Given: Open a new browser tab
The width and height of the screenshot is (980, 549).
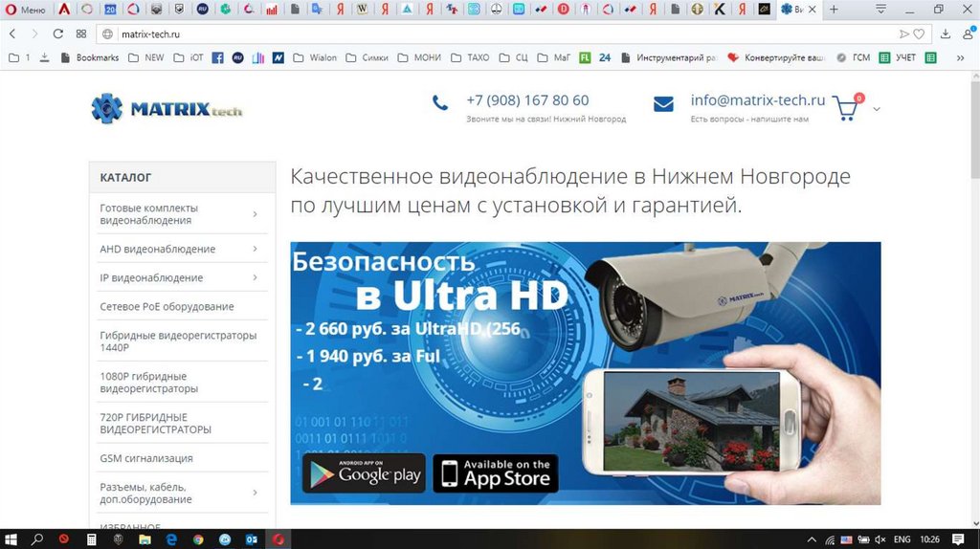Looking at the screenshot, I should click(x=834, y=10).
